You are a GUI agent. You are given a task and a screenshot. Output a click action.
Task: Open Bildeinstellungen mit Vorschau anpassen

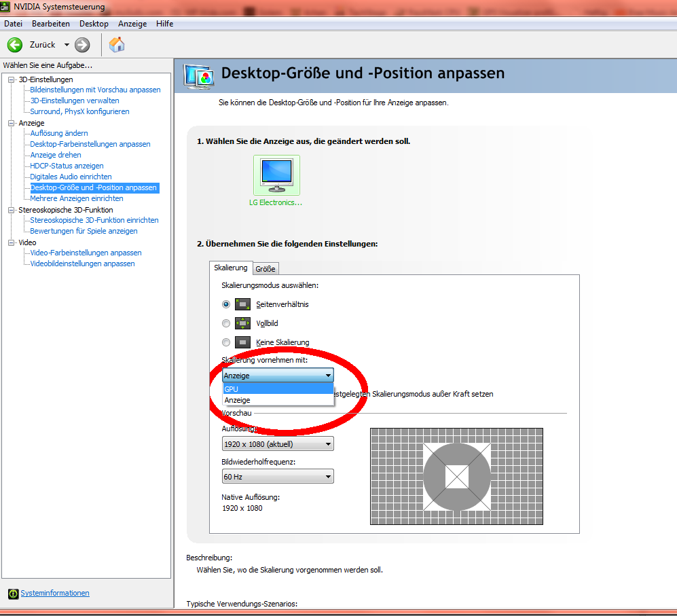[x=95, y=90]
